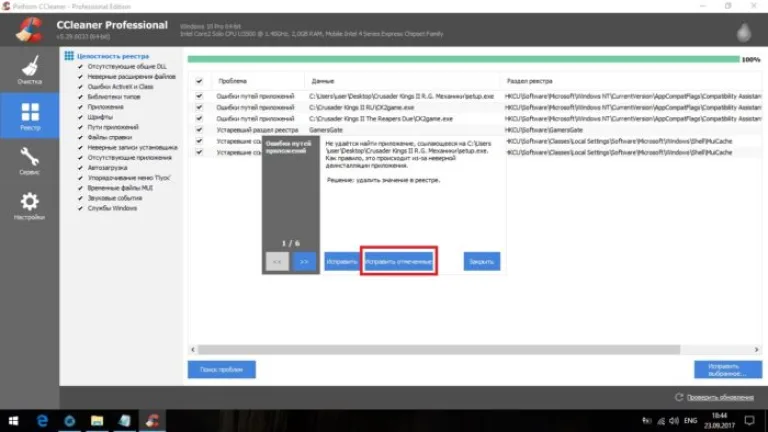Open the volume control in tray

[674, 421]
